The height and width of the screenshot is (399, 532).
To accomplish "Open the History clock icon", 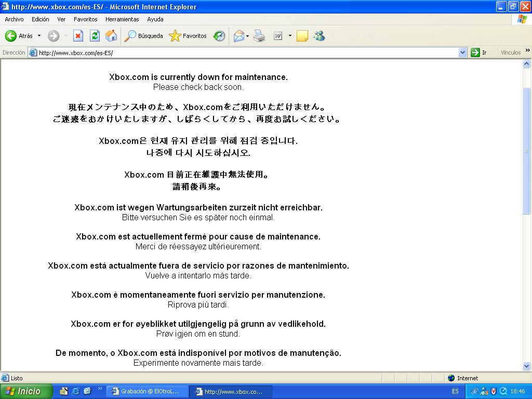I will tap(219, 36).
